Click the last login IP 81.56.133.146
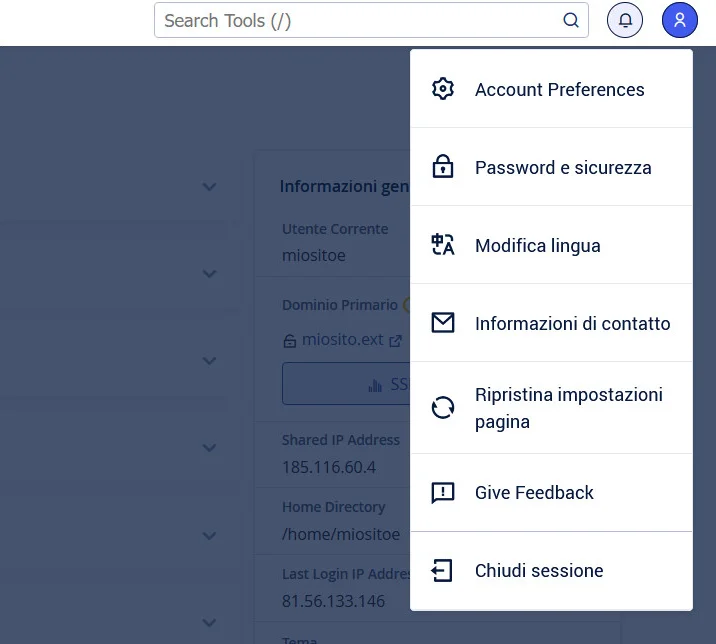Viewport: 716px width, 644px height. 333,601
